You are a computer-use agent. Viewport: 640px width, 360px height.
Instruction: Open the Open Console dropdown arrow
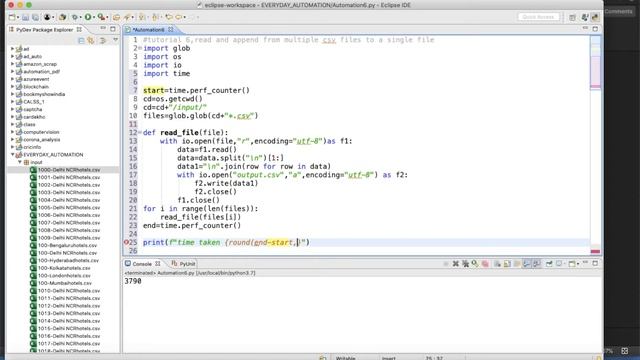click(x=578, y=264)
